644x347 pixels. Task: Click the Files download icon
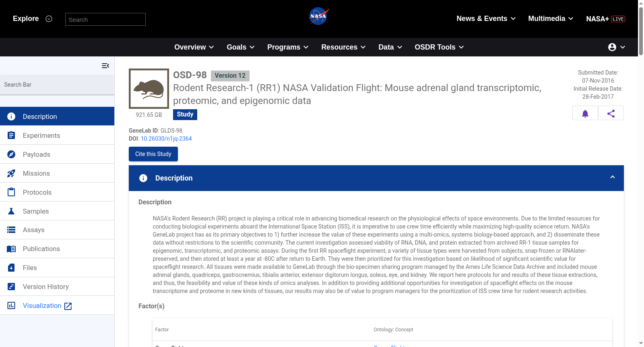pyautogui.click(x=11, y=268)
